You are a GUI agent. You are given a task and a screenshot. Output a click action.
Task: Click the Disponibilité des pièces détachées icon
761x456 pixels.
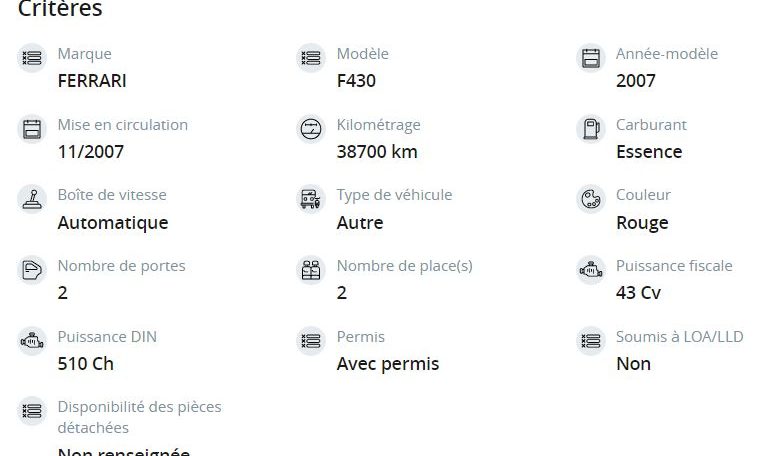[32, 411]
